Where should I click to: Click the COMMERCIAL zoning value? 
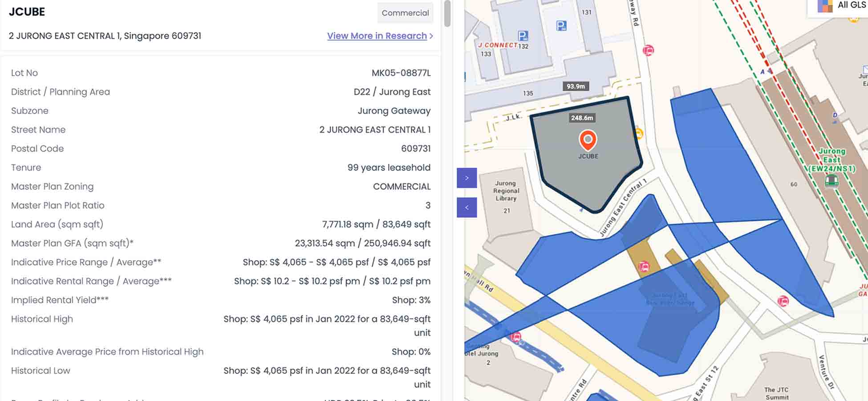(x=402, y=186)
